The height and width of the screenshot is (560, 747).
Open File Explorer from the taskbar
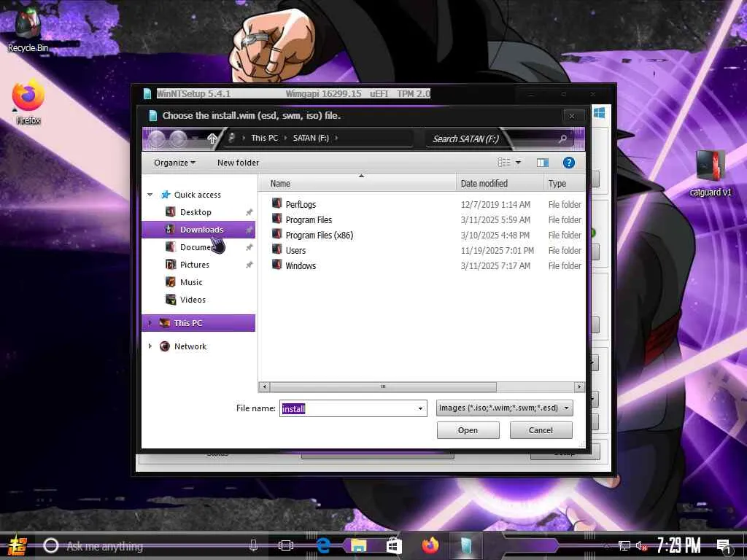358,545
